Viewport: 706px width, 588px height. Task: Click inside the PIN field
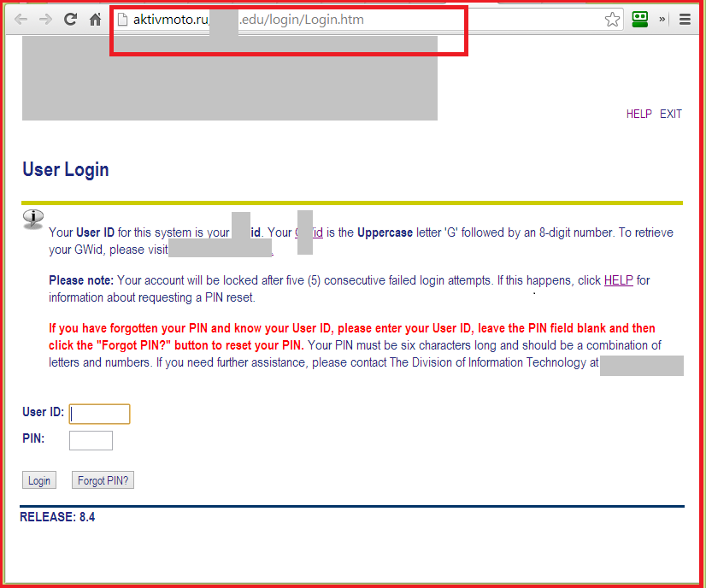[90, 440]
